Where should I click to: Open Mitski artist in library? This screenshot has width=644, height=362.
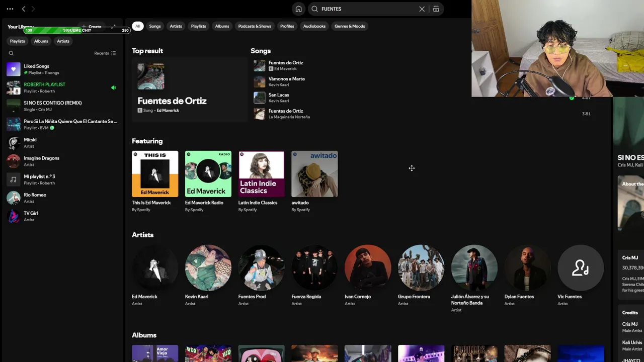click(62, 143)
